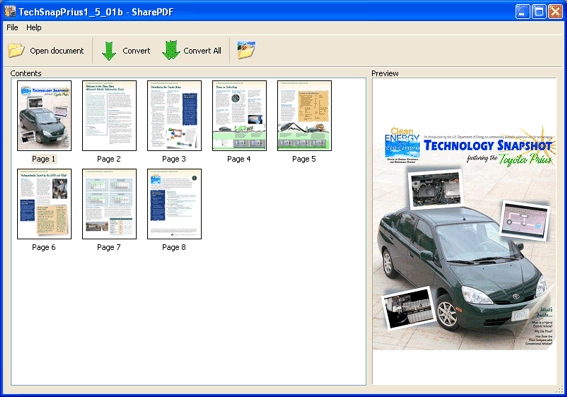This screenshot has width=567, height=397.
Task: Click the green Convert arrow icon
Action: click(x=108, y=51)
